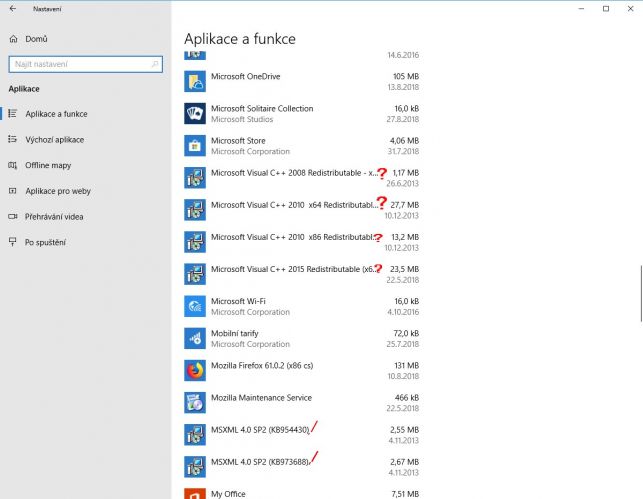Open Po spuštění section
Image resolution: width=643 pixels, height=499 pixels.
[45, 242]
